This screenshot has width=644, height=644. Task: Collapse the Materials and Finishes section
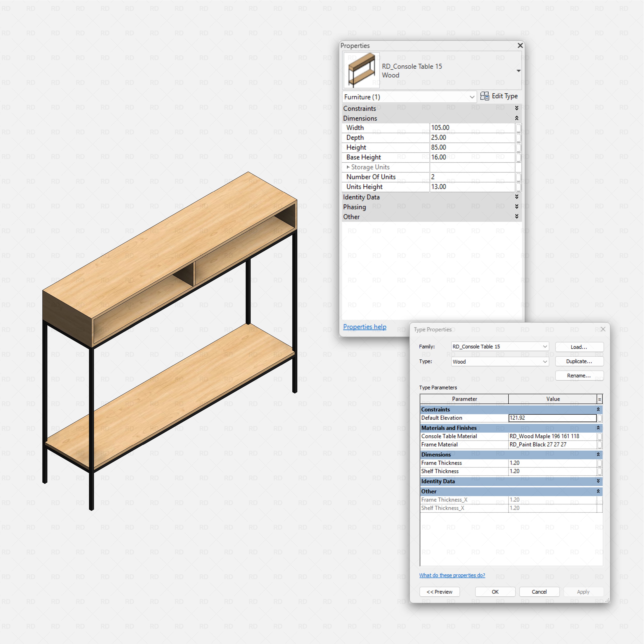click(598, 428)
